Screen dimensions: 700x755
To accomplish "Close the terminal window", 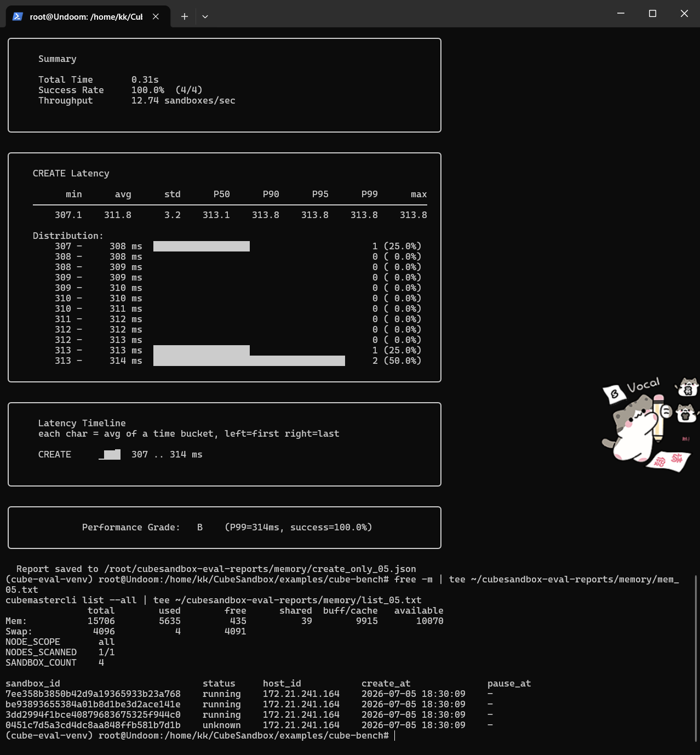I will click(x=684, y=14).
